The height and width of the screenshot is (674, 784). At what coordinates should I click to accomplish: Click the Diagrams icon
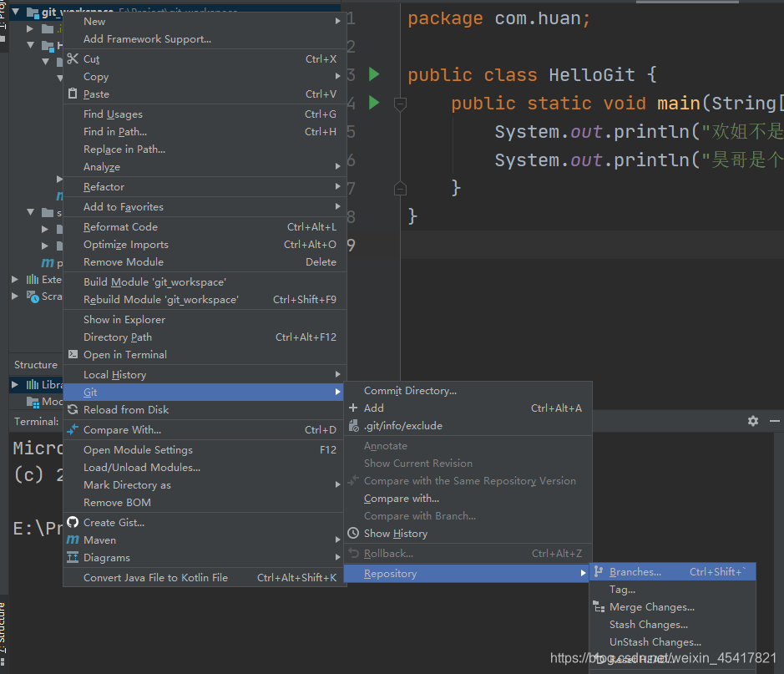click(x=73, y=557)
